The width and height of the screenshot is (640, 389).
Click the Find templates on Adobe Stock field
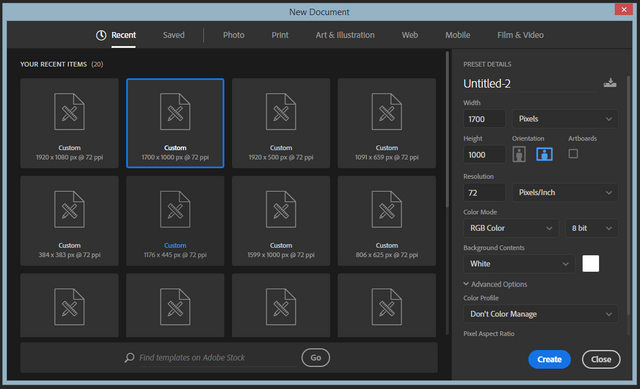[218, 358]
